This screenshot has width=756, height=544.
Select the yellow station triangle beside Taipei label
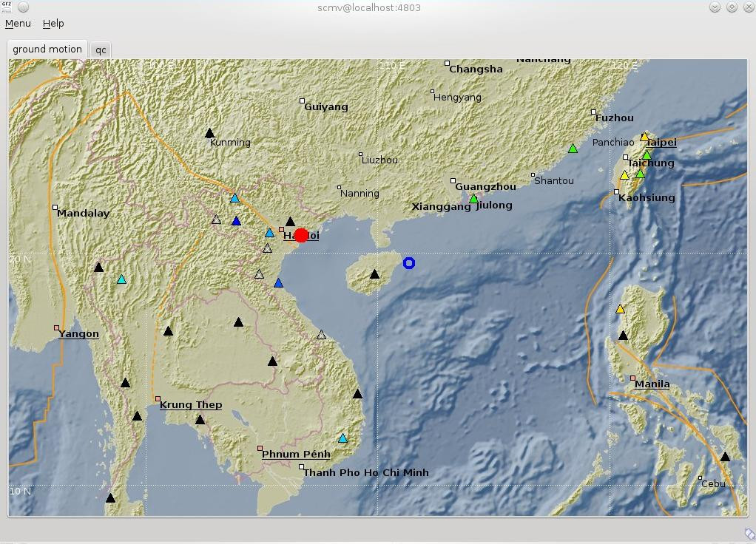[644, 137]
